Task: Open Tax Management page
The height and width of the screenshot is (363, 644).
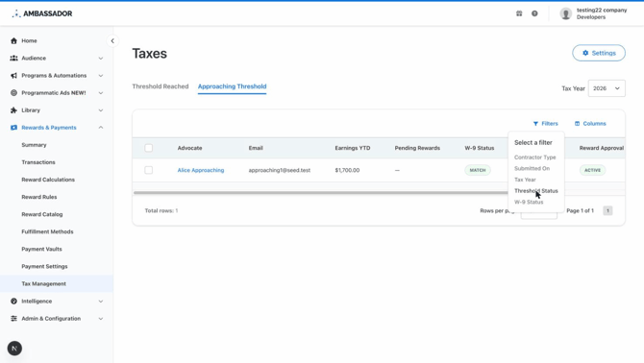Action: tap(43, 284)
